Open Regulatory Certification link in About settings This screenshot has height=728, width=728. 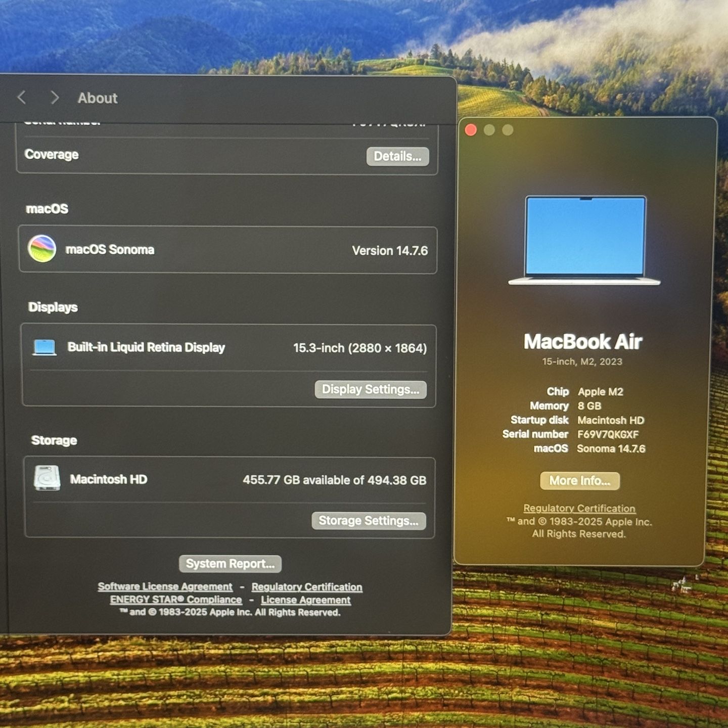pos(307,587)
